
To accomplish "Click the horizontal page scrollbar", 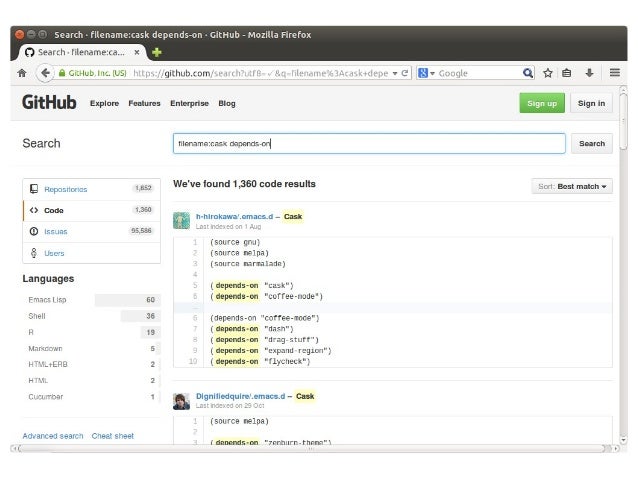I will [x=311, y=448].
